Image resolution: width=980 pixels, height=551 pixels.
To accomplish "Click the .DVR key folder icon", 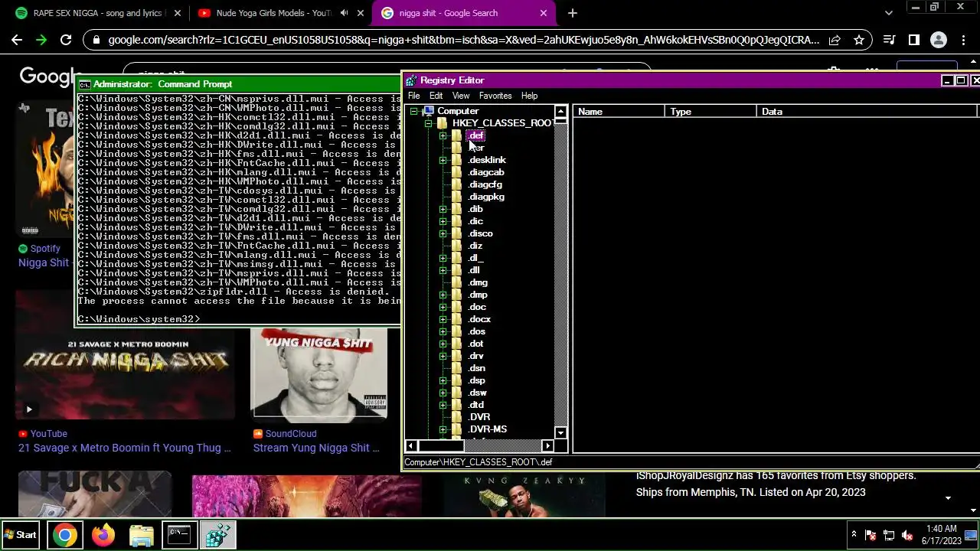I will click(x=457, y=417).
